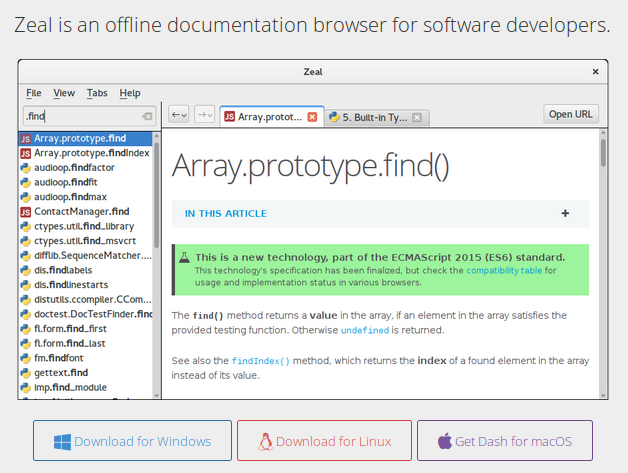Open the Help menu
The height and width of the screenshot is (473, 628).
coord(130,93)
